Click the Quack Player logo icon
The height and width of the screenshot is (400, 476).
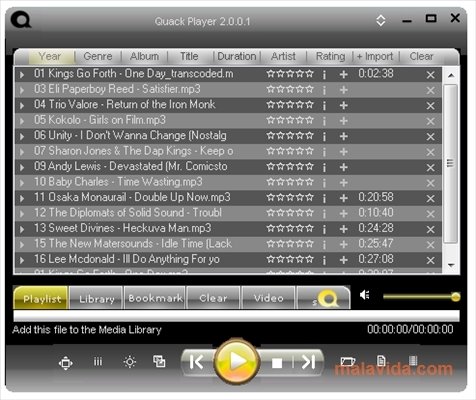(x=21, y=19)
